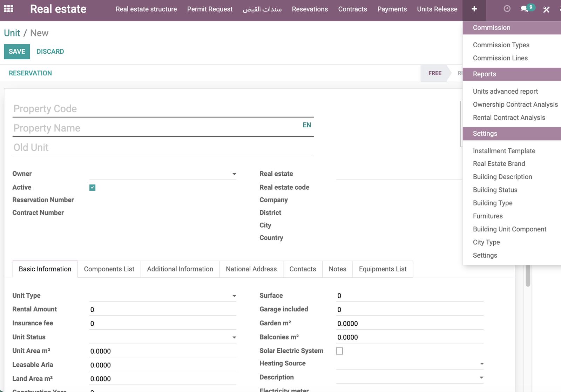Click the Old Unit input field

coord(163,148)
